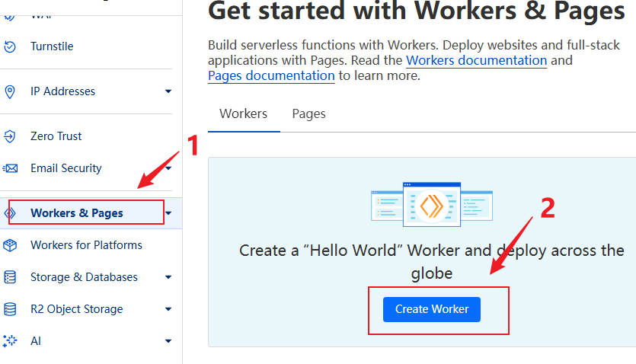Click the Turnstile shield icon
This screenshot has width=636, height=364.
pos(10,46)
